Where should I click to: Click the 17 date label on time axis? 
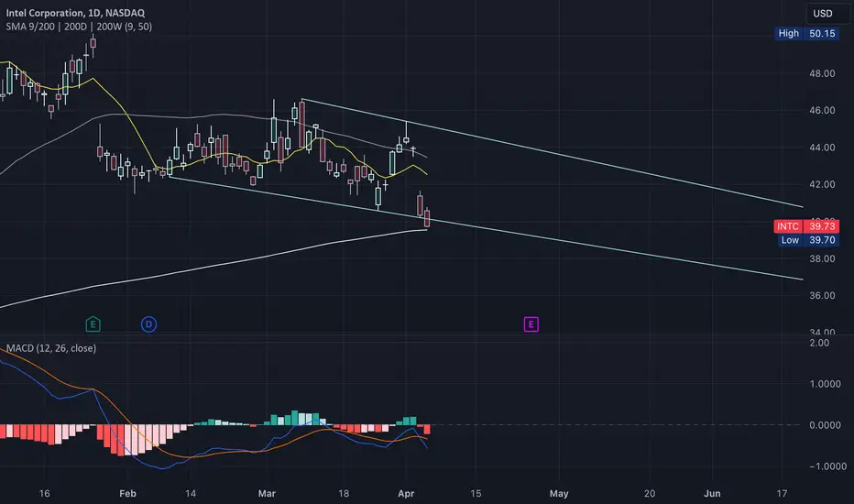point(782,493)
